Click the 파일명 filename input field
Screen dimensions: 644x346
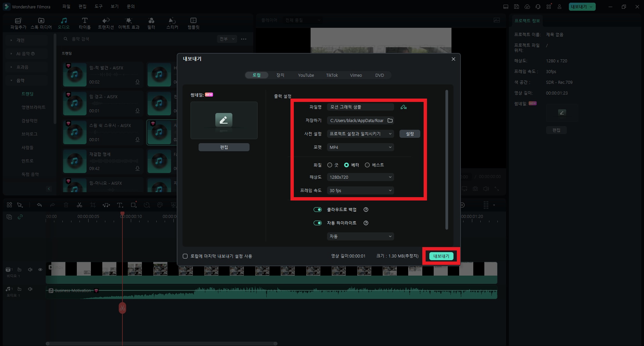point(360,107)
